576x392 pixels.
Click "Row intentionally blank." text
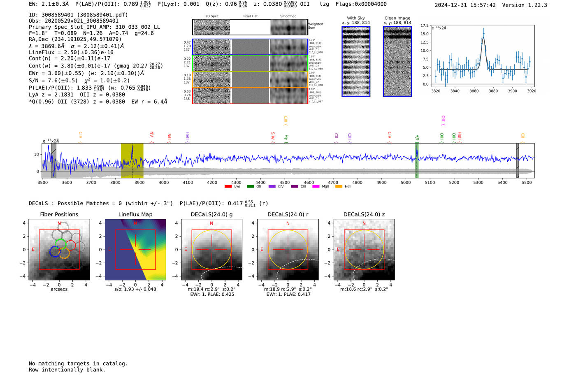click(x=67, y=370)
